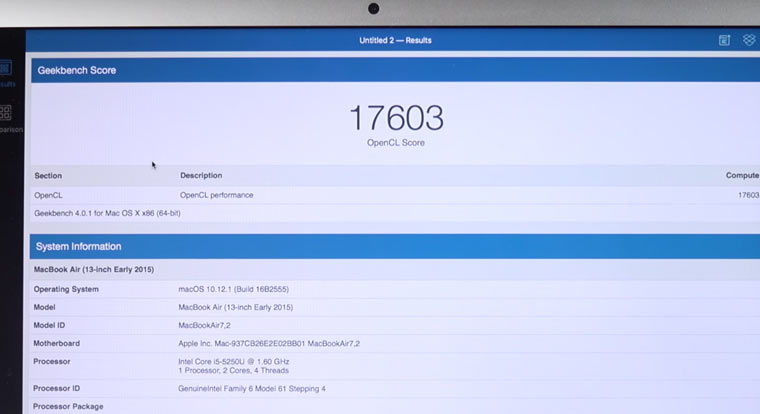
Task: Click the 'Model' row label
Action: 44,307
